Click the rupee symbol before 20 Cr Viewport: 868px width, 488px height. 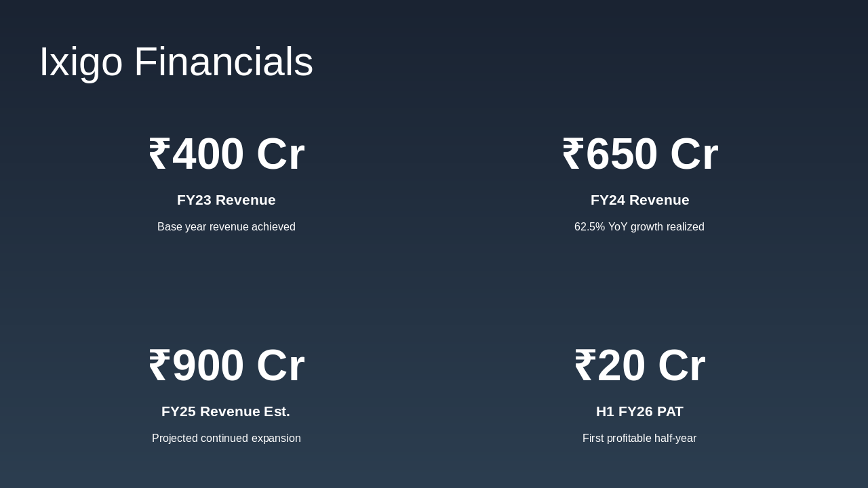(x=585, y=366)
